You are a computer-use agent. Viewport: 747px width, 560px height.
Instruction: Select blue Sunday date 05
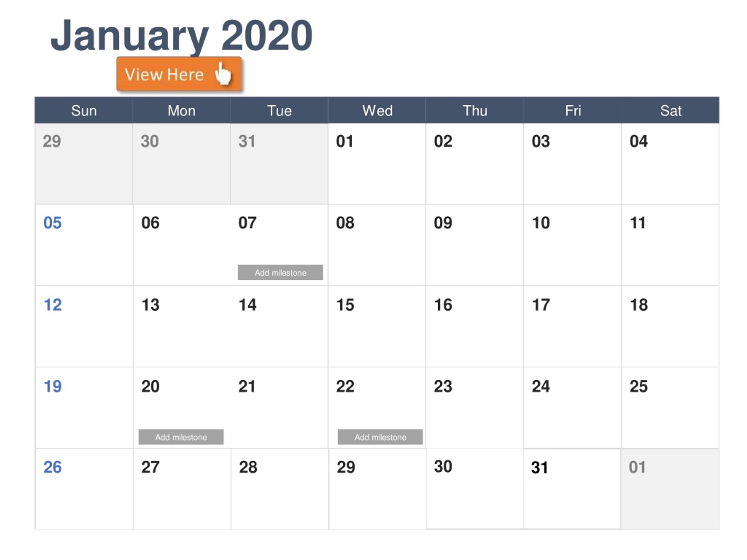52,223
